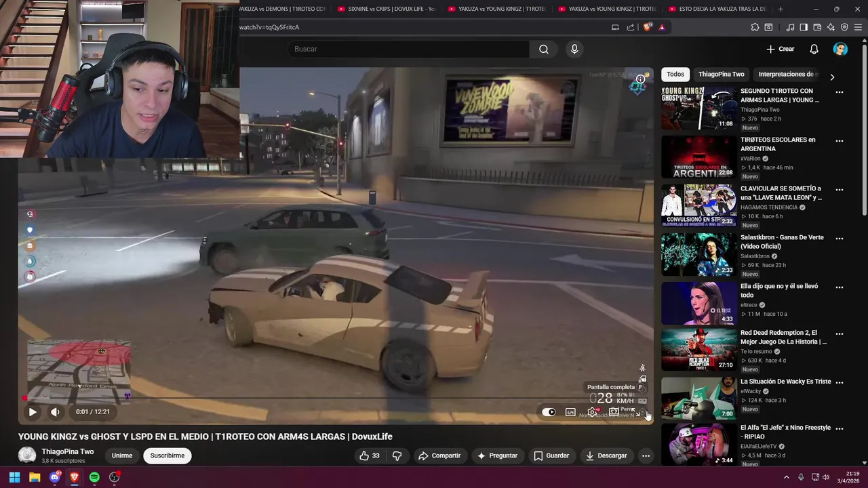The width and height of the screenshot is (868, 488).
Task: Switch to YAKUZA vs DEMONS browser tab
Action: pyautogui.click(x=282, y=9)
